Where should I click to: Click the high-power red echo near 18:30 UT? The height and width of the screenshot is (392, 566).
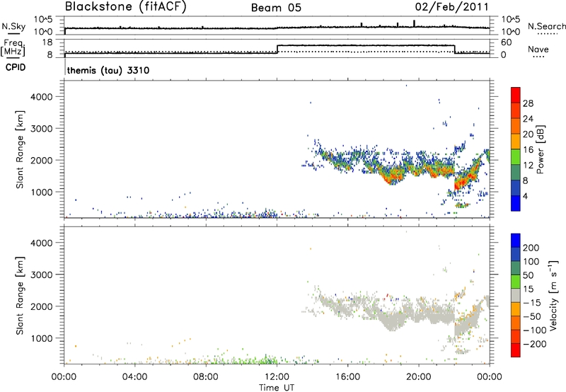[392, 178]
